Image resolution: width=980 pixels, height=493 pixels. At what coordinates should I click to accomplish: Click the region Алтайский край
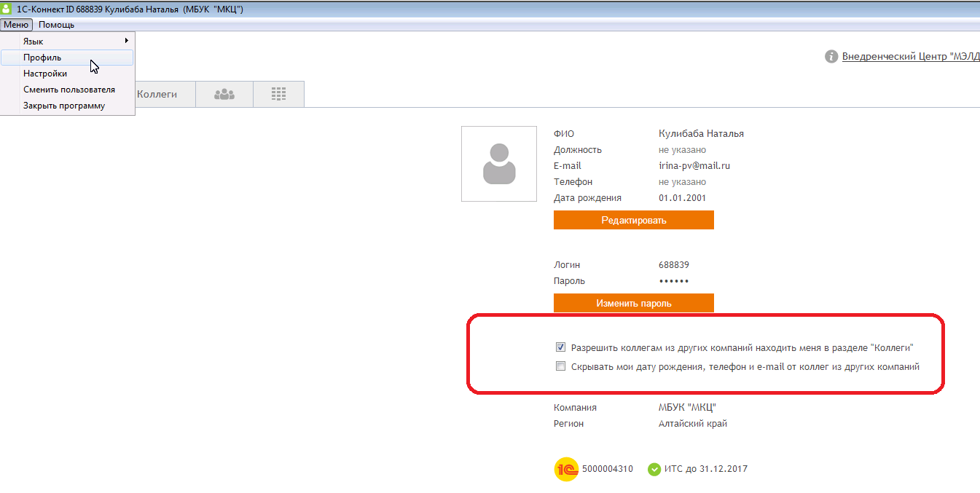[x=693, y=423]
